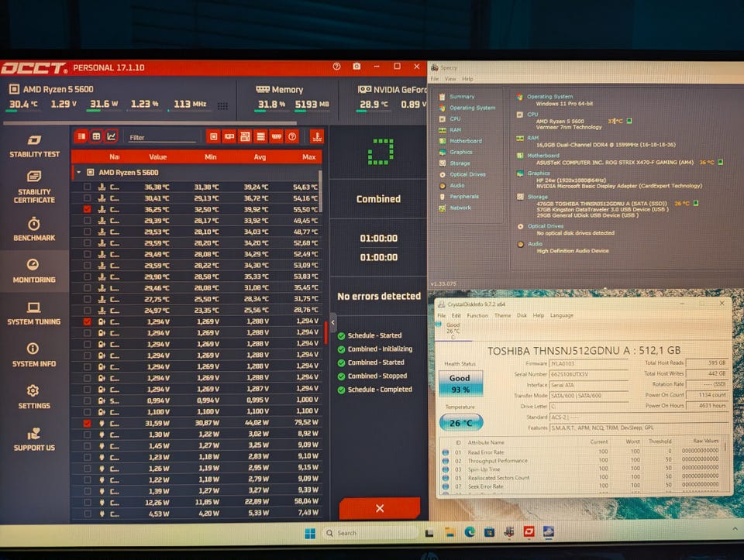The image size is (744, 560).
Task: Expand the CPU header grid icon in OCCT
Action: [222, 106]
